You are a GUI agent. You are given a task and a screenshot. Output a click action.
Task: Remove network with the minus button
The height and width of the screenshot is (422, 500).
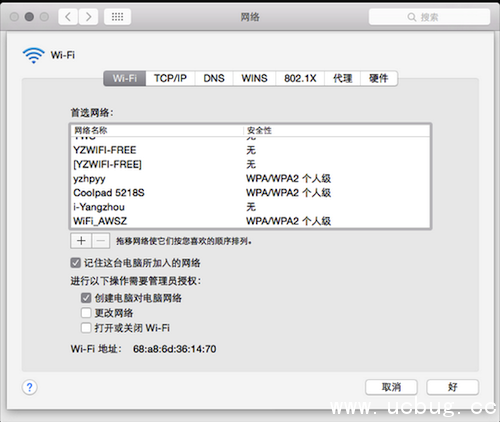click(x=101, y=240)
